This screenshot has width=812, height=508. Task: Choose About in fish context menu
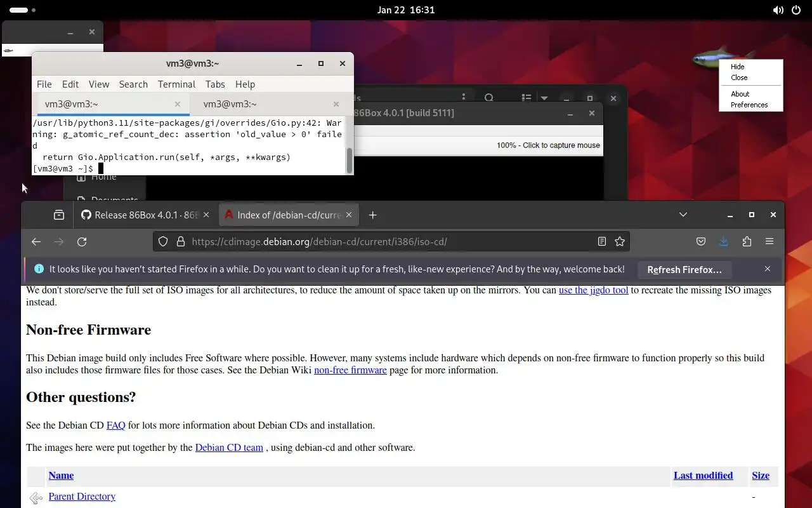(740, 94)
